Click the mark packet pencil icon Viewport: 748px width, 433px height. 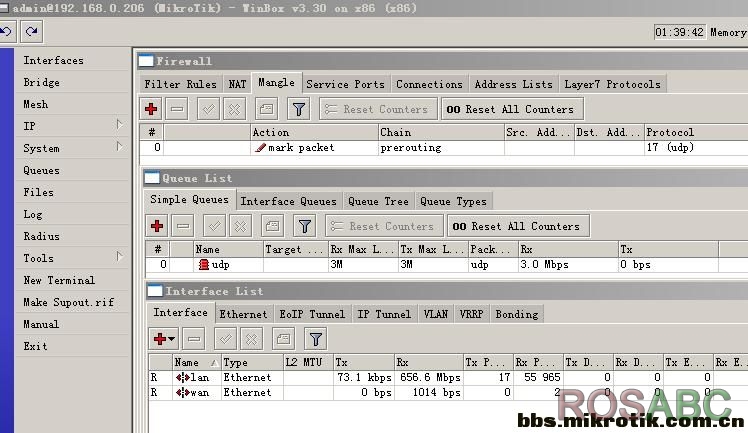[x=260, y=147]
